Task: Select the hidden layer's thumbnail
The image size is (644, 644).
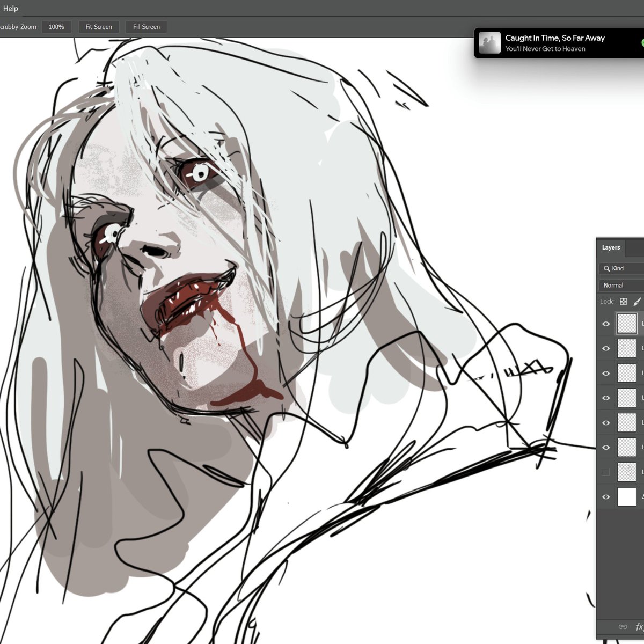Action: coord(627,472)
